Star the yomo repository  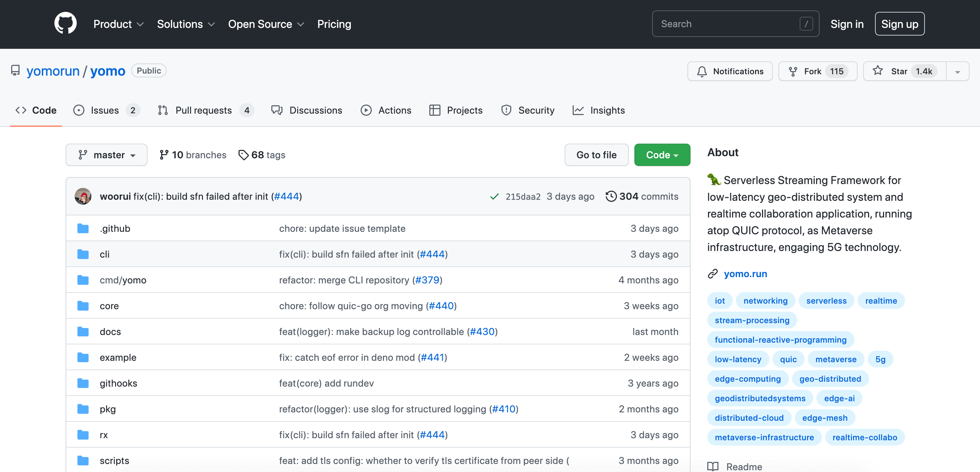click(905, 71)
